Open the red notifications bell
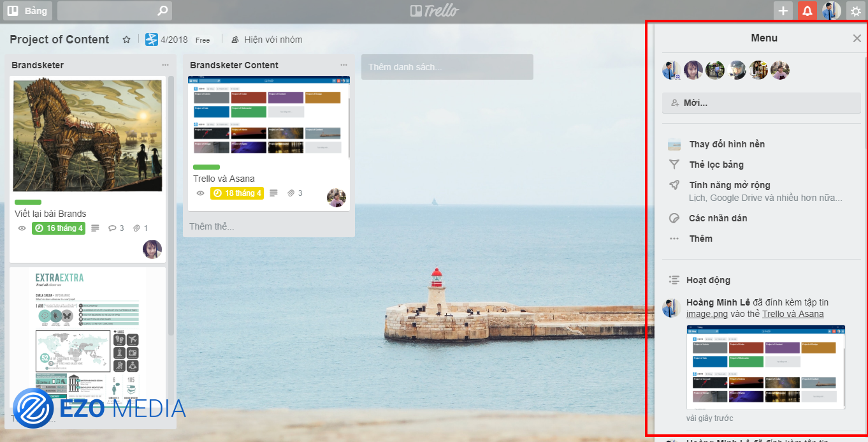 (x=807, y=11)
